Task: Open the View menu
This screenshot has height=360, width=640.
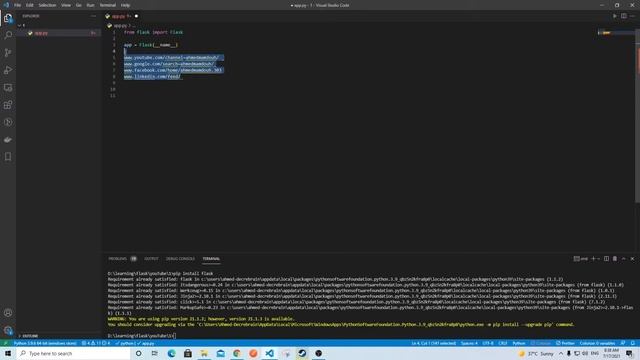Action: [66, 5]
